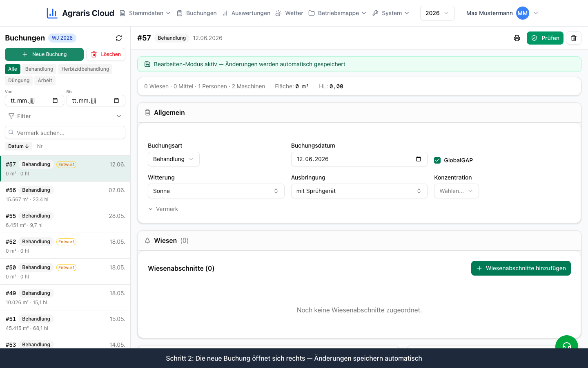Open the Ausbringung dropdown

[359, 191]
